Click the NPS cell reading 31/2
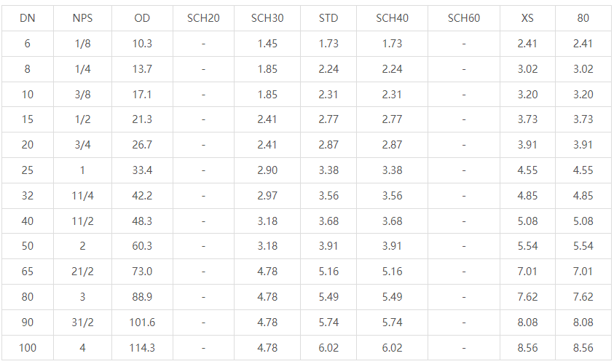Screen dimensions: 614x364 point(82,323)
